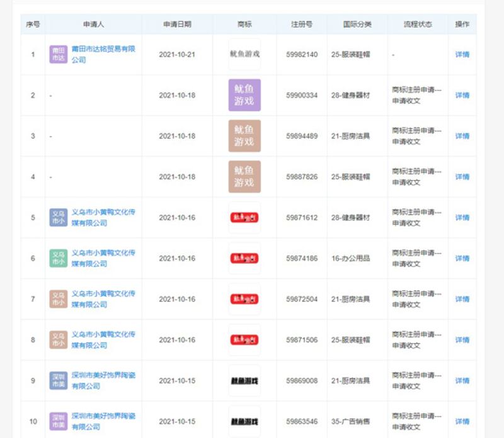Screen dimensions: 504x438
Task: Open applicant company link in row 7
Action: point(103,299)
